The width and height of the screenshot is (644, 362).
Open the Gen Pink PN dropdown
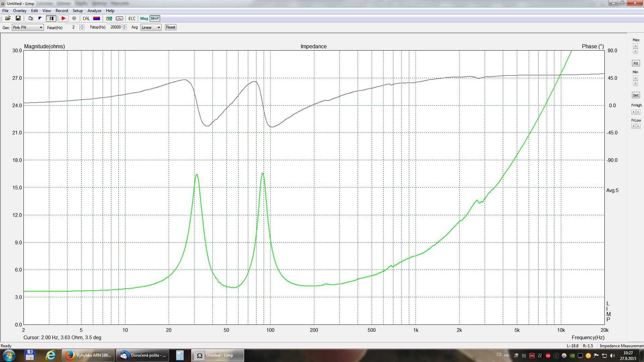(x=28, y=27)
